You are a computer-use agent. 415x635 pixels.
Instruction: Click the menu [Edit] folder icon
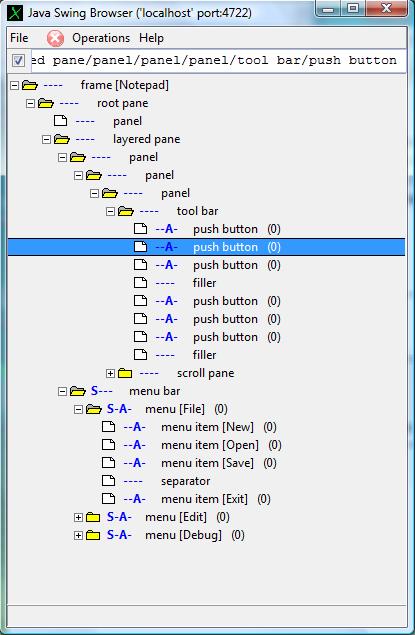click(x=93, y=517)
